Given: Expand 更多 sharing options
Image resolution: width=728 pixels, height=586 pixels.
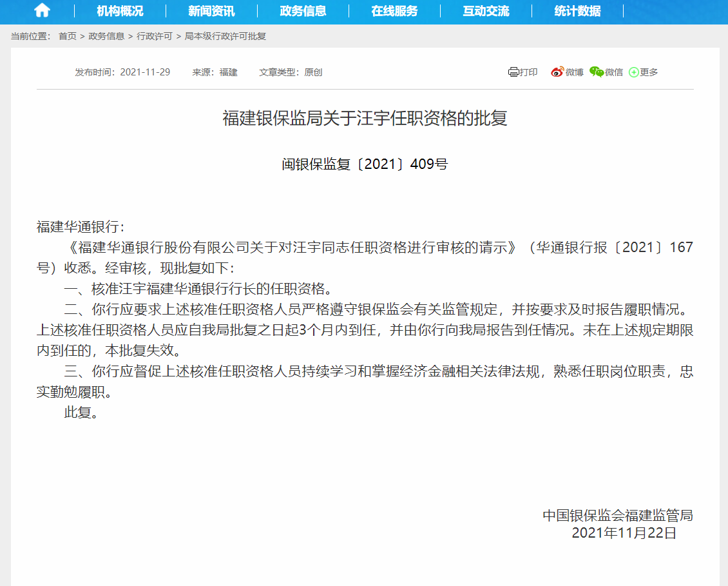Looking at the screenshot, I should (649, 72).
